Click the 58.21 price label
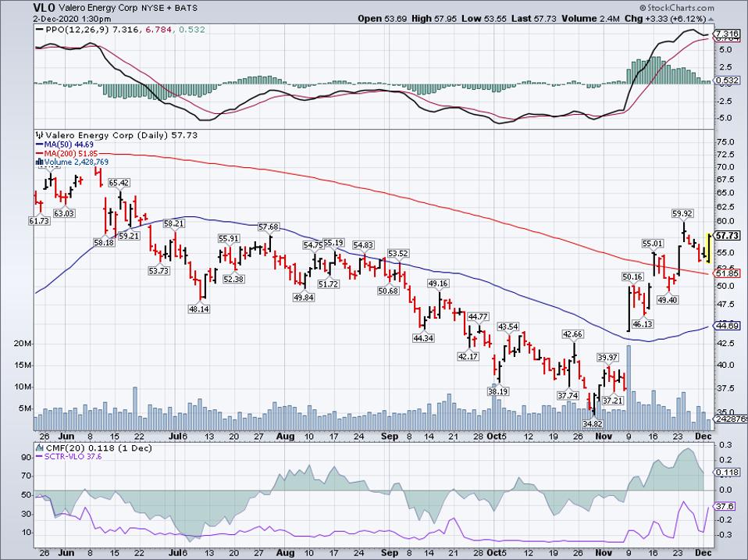Viewport: 748px width, 560px height. point(173,223)
